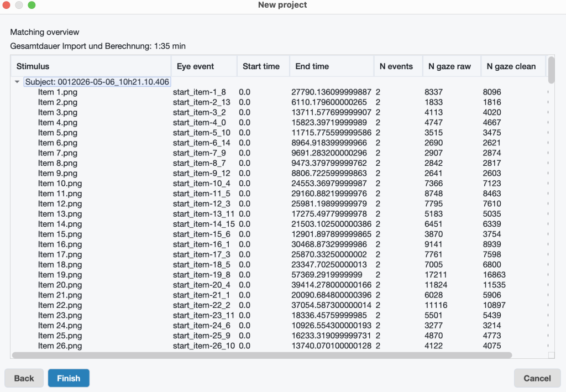Select the Item 3.png row

point(279,112)
